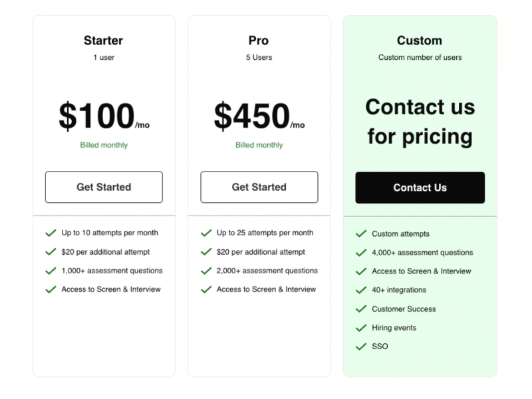Select the checkmark next to 'Customer Success'
Screen dimensions: 532x399
362,309
